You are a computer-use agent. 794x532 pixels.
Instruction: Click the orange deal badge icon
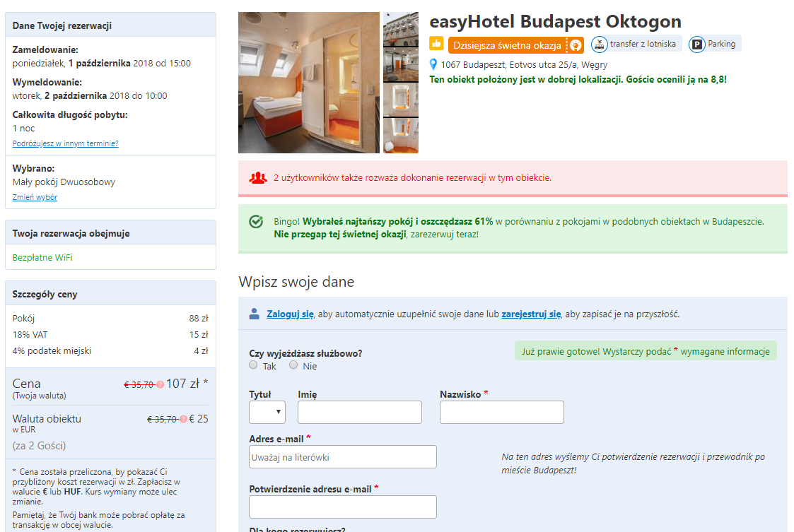click(x=576, y=45)
